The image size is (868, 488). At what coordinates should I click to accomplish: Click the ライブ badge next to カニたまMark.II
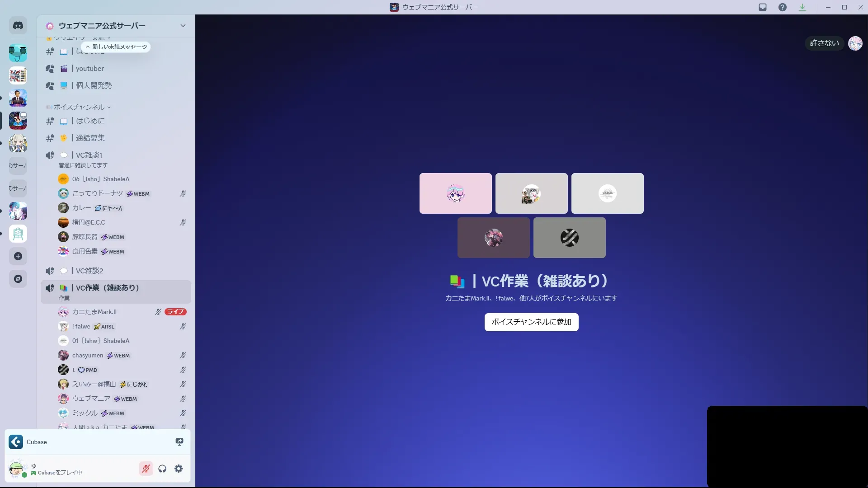pyautogui.click(x=175, y=312)
